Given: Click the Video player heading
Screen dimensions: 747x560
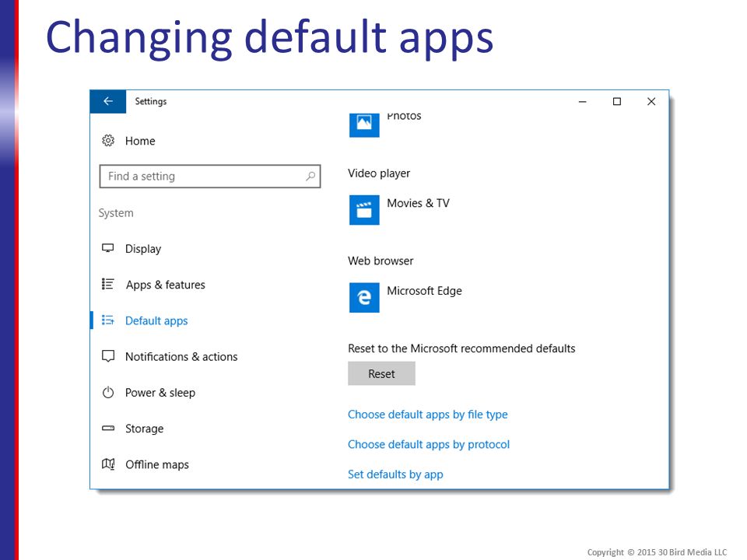Looking at the screenshot, I should click(x=379, y=173).
